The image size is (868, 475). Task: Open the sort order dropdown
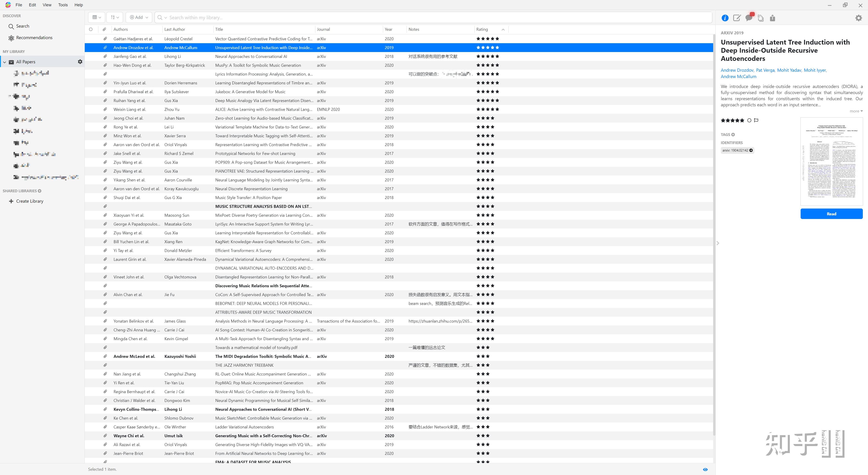coord(115,17)
